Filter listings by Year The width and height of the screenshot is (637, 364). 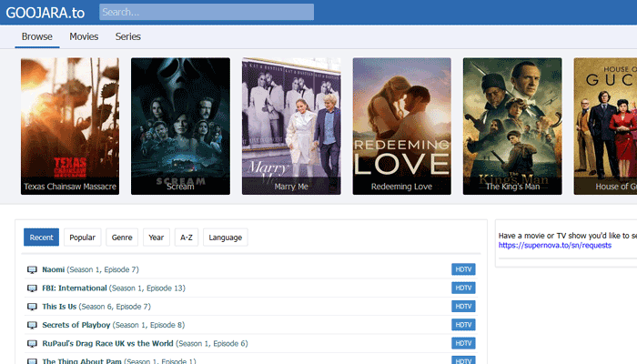click(156, 238)
